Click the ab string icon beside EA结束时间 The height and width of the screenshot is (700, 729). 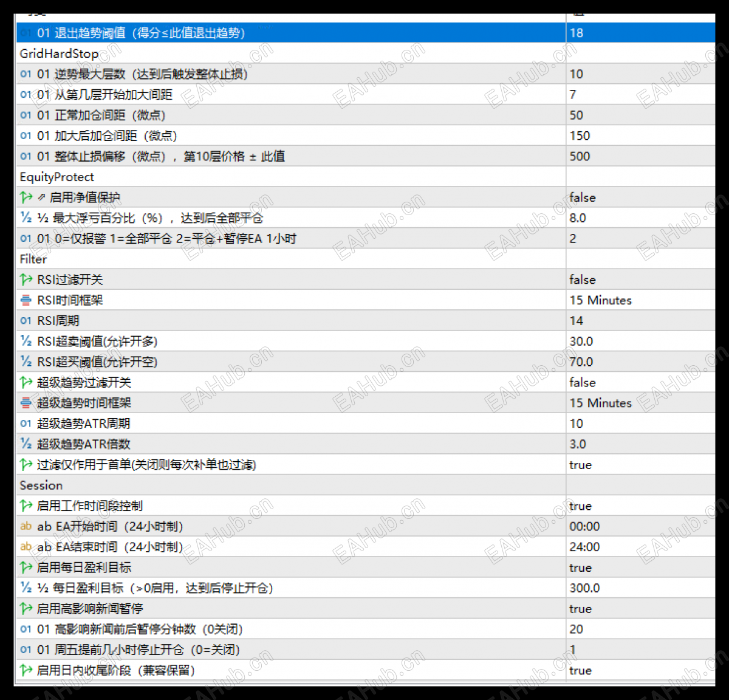pos(26,547)
